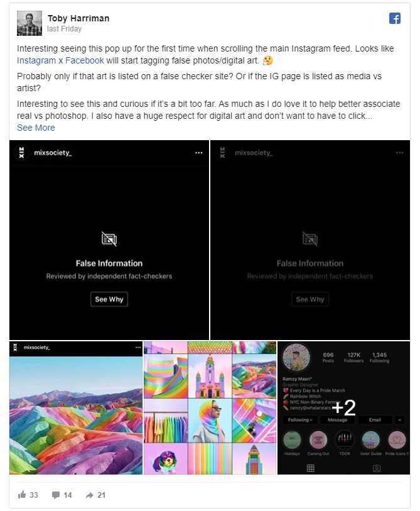The height and width of the screenshot is (511, 420).
Task: Click the MIX logo avatar on first post
Action: [21, 153]
